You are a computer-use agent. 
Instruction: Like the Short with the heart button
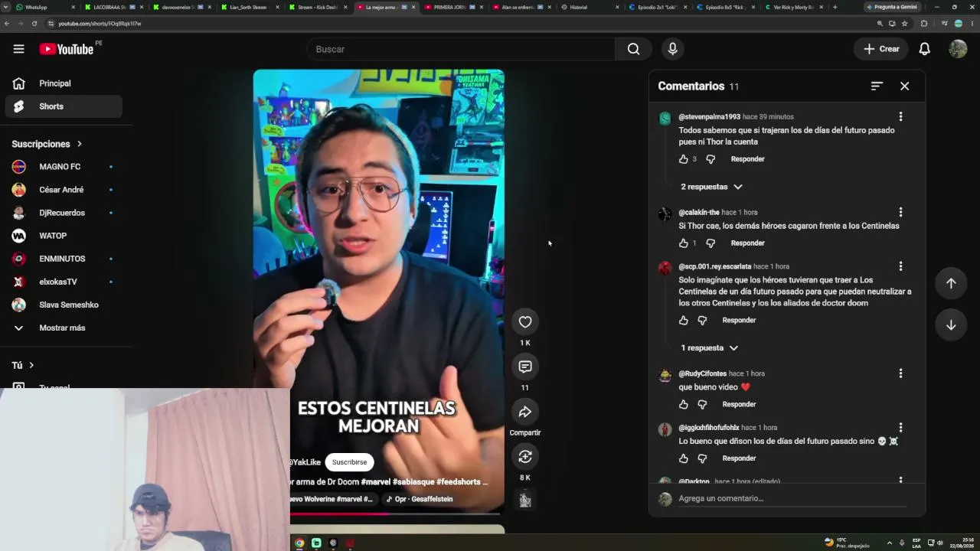(x=524, y=322)
